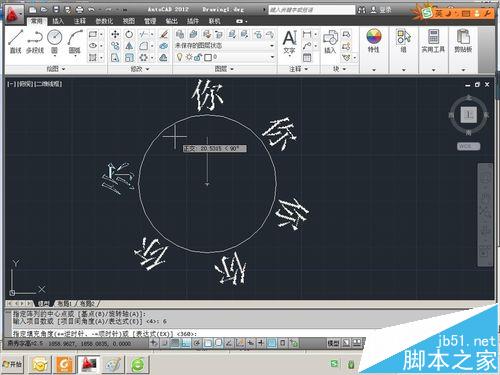
Task: Switch to the View (视图) ribbon tab
Action: click(129, 21)
